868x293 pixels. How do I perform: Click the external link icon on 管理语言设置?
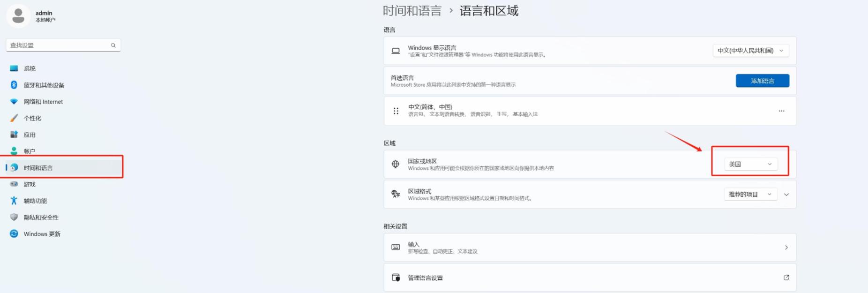tap(786, 278)
